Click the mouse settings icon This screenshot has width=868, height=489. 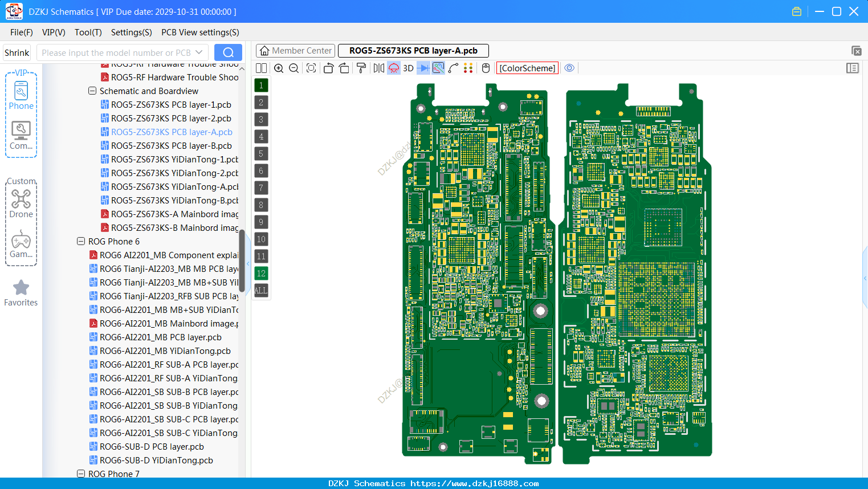(486, 68)
